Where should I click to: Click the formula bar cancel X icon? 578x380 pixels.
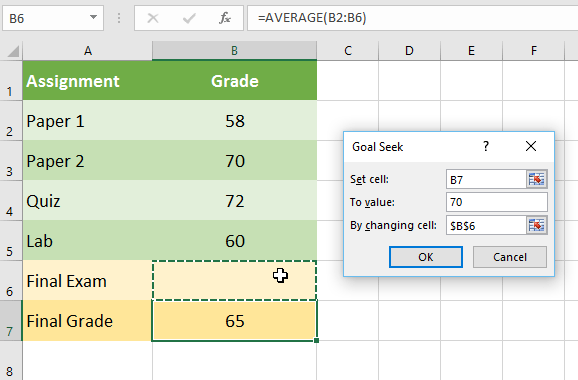153,18
